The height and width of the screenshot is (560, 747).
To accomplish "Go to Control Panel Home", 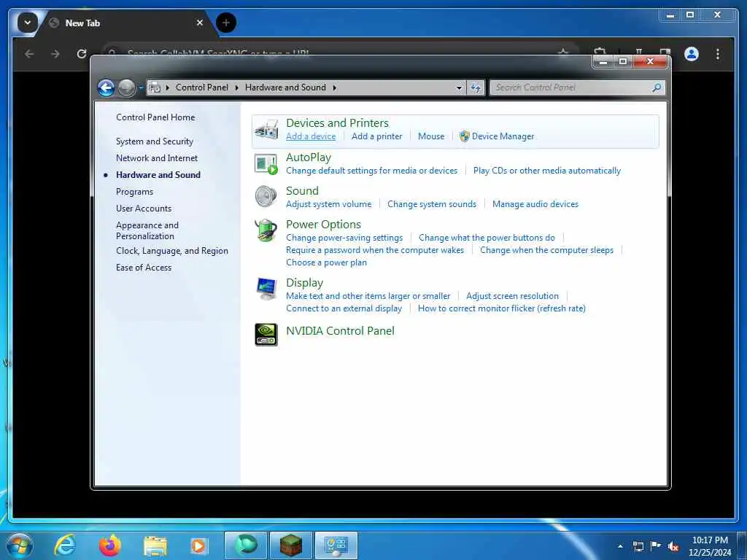I will [x=155, y=117].
